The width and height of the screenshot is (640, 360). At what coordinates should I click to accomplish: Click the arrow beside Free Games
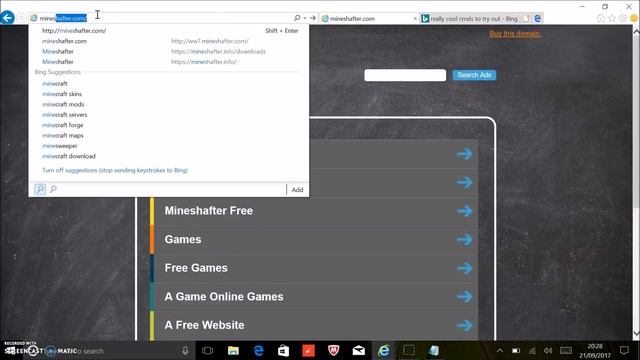(x=464, y=268)
